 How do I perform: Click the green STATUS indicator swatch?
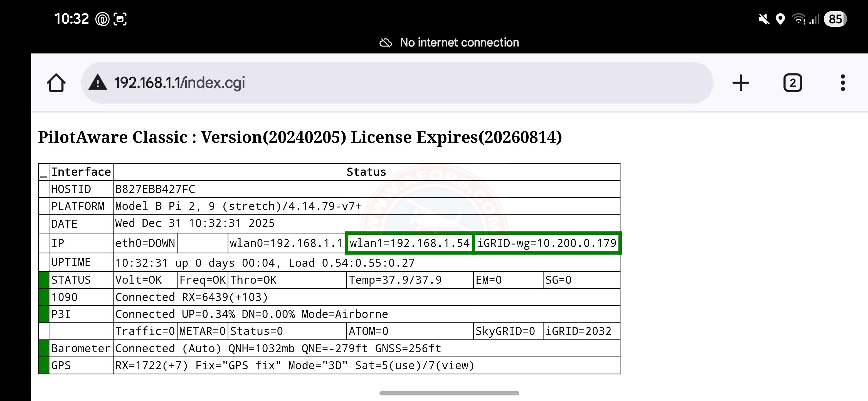pyautogui.click(x=43, y=280)
